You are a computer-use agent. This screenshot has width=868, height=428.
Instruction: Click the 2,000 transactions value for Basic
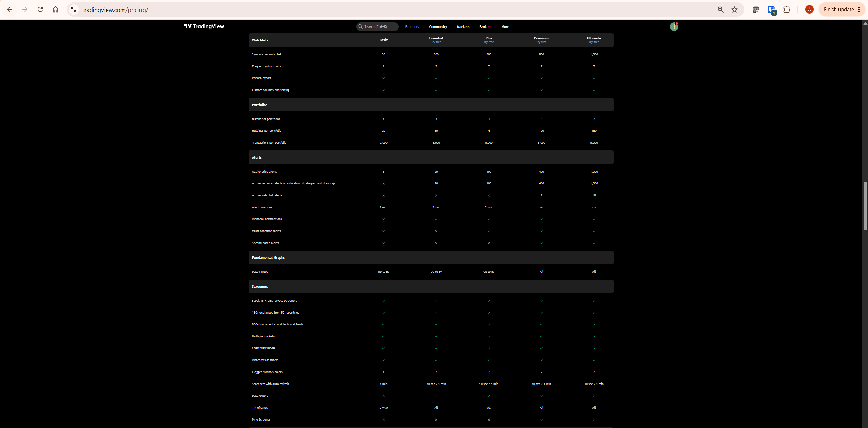(x=383, y=143)
